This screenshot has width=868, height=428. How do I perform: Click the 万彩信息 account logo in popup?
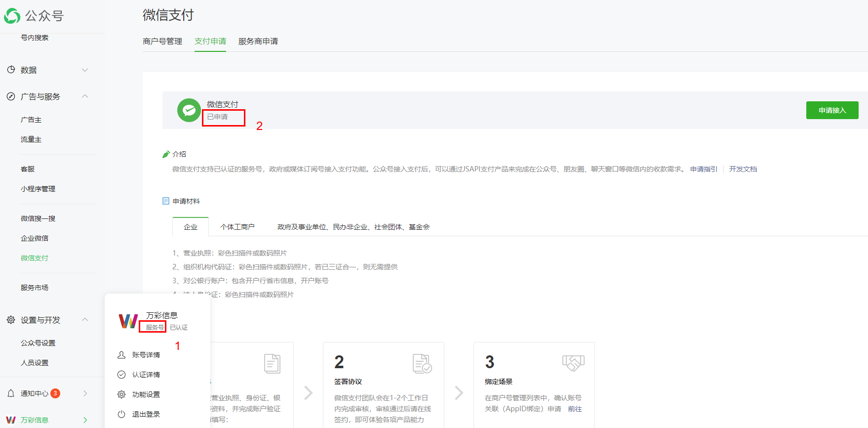click(x=128, y=321)
